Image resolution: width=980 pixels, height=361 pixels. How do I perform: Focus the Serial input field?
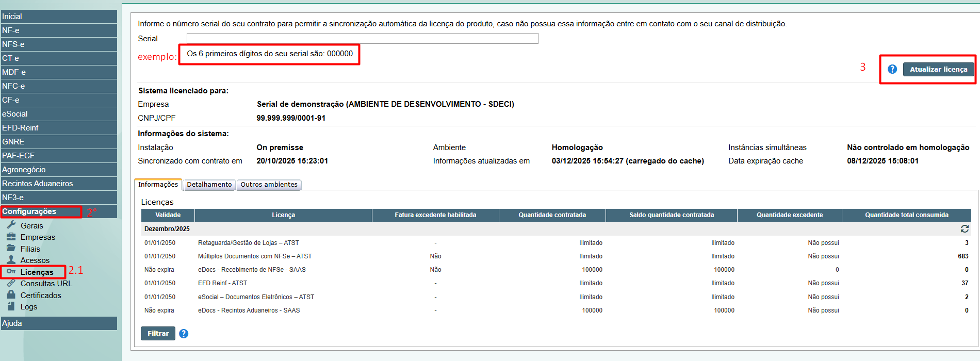pos(362,39)
